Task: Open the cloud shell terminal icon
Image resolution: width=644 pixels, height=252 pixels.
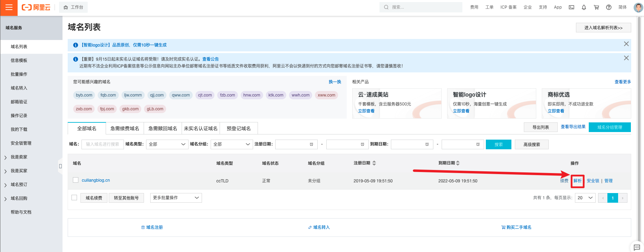Action: [x=571, y=7]
